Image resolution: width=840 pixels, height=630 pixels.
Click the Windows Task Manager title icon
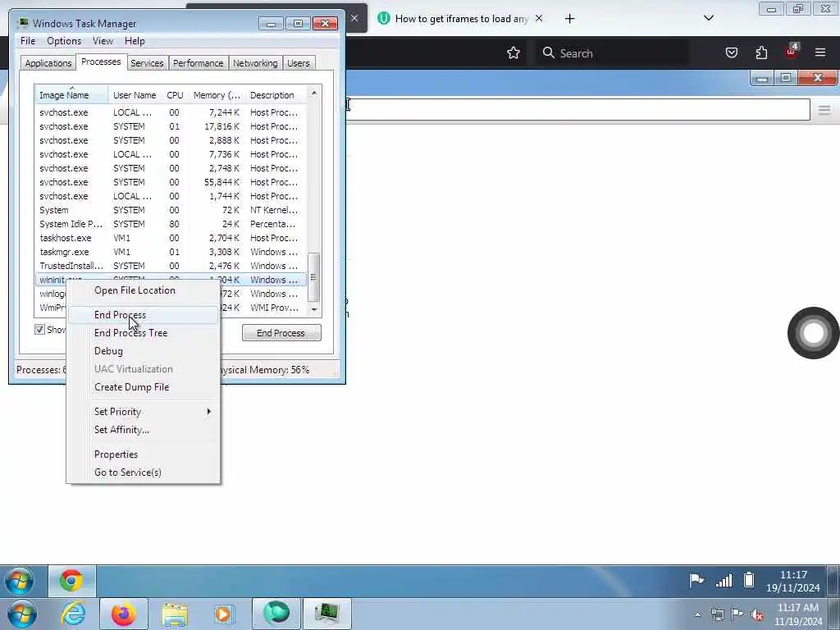(22, 23)
